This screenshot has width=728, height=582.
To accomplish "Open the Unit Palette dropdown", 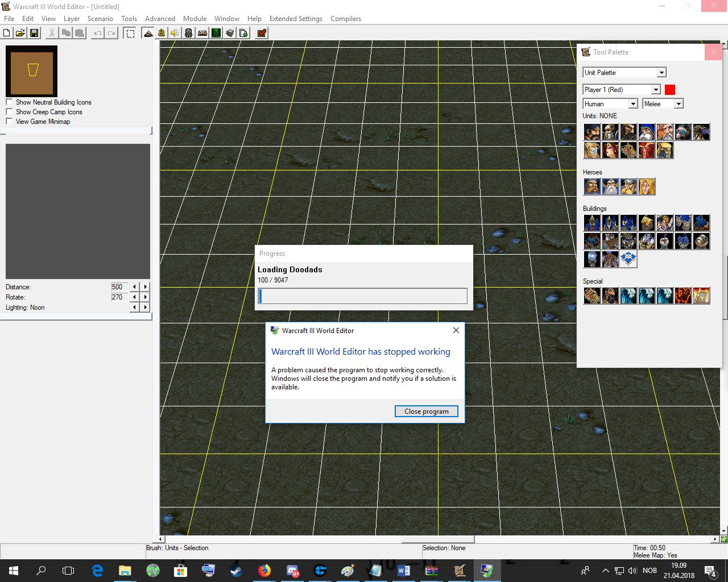I will tap(624, 73).
